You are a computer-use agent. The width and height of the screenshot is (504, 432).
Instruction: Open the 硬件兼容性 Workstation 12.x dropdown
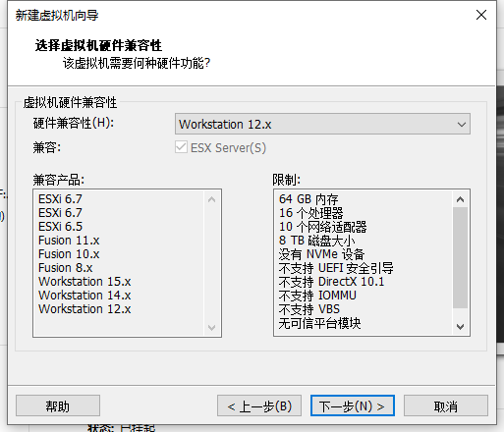[x=322, y=124]
